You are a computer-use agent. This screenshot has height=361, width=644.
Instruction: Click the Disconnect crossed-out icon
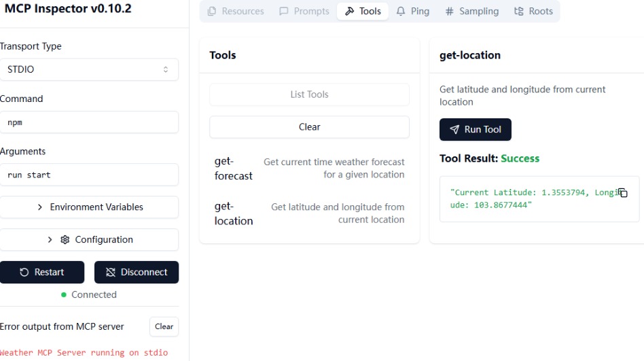(111, 273)
